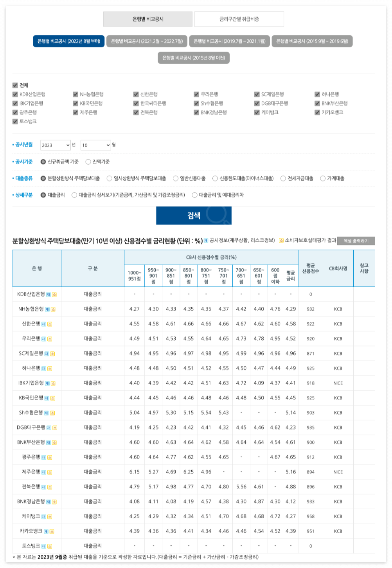Select 은행별 비교공시 (2015년 8월 이전) period
Viewport: 392px width, 568px height.
[194, 58]
